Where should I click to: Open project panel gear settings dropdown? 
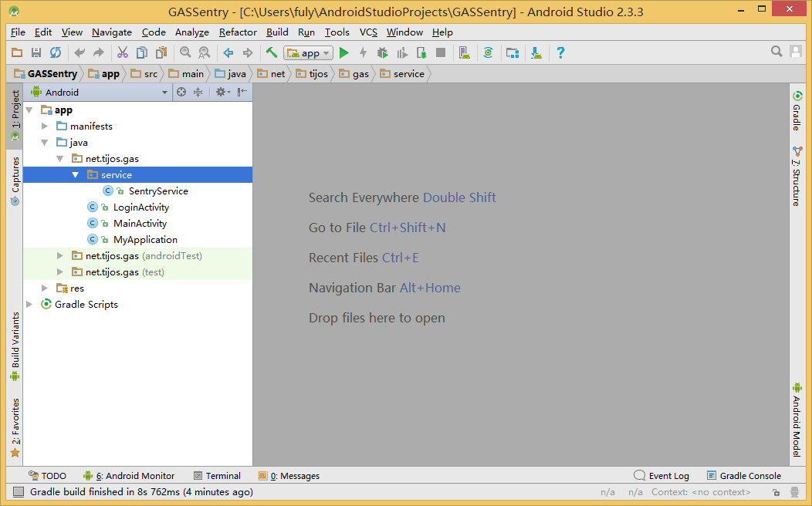[222, 92]
